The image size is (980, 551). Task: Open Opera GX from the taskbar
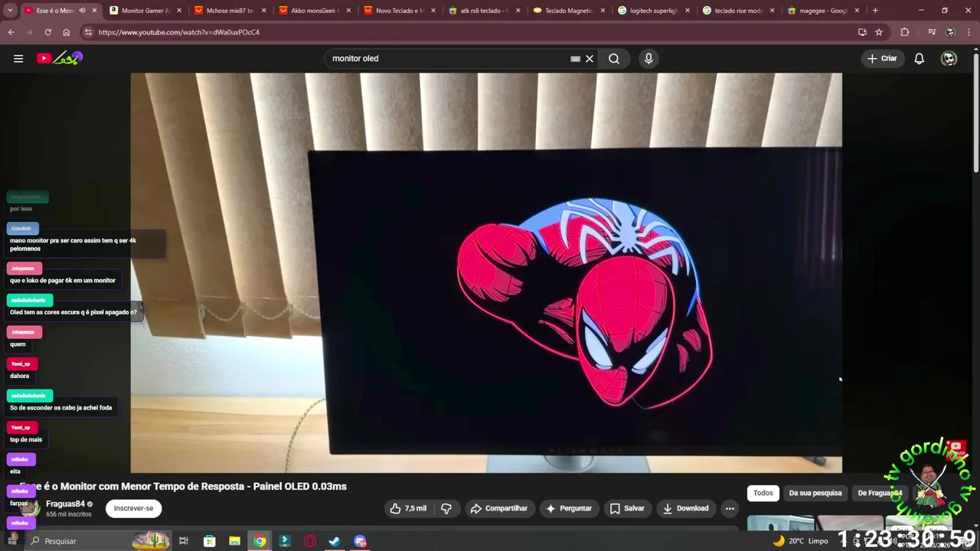click(310, 541)
